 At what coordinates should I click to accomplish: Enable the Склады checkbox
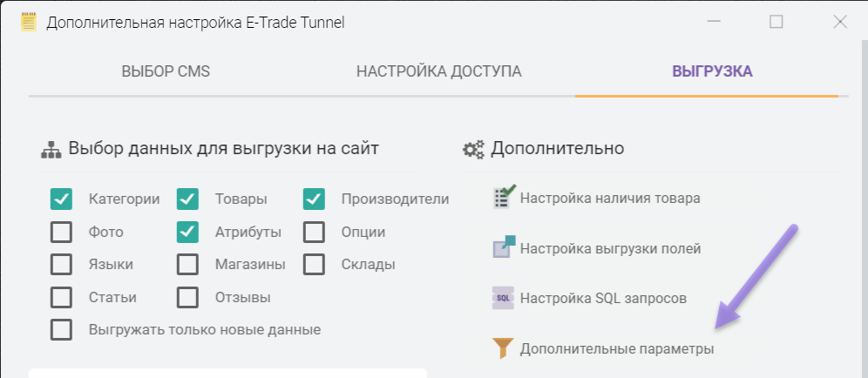coord(315,264)
